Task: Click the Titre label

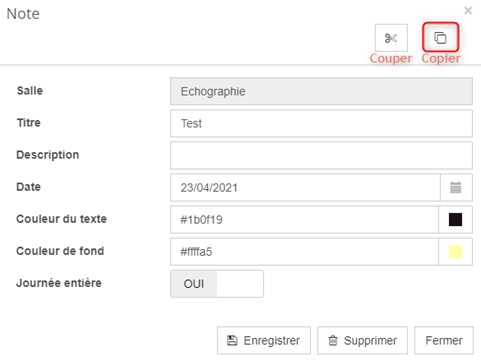Action: [29, 123]
